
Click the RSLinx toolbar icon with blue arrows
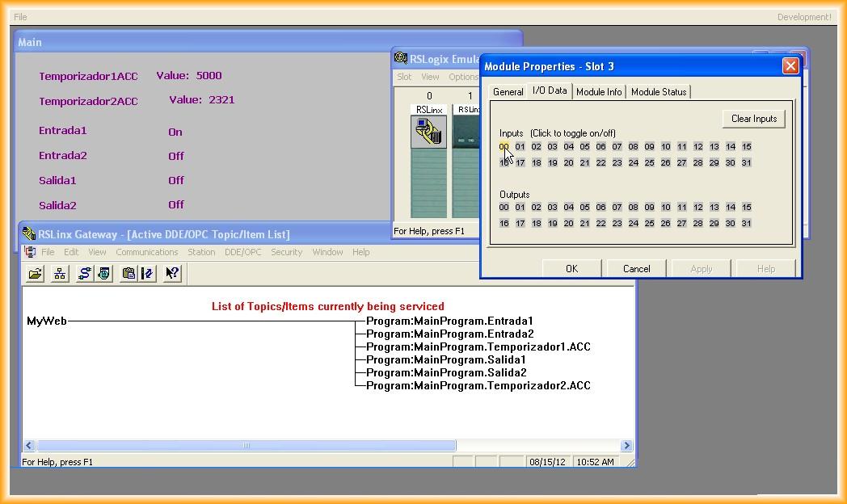pos(147,274)
